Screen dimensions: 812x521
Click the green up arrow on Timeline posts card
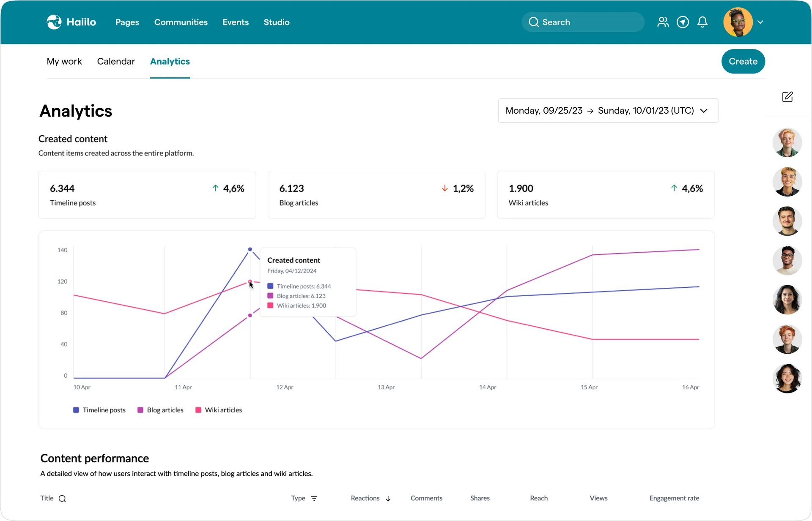[216, 188]
